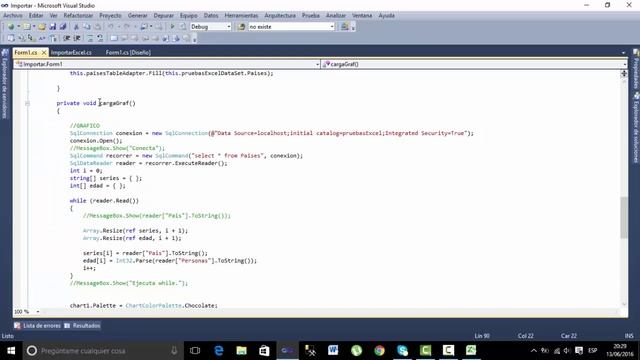Open editor tab list dropdown arrow

(623, 53)
